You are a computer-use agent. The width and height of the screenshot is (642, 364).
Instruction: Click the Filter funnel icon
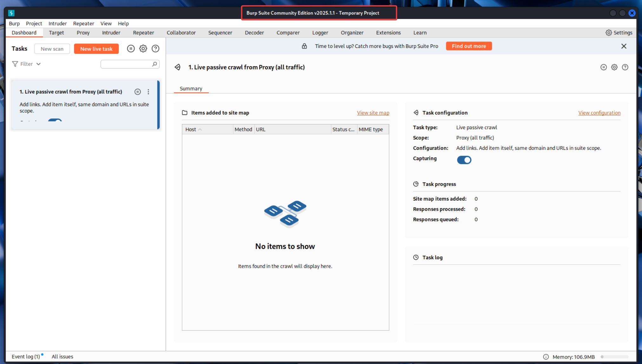(x=15, y=64)
